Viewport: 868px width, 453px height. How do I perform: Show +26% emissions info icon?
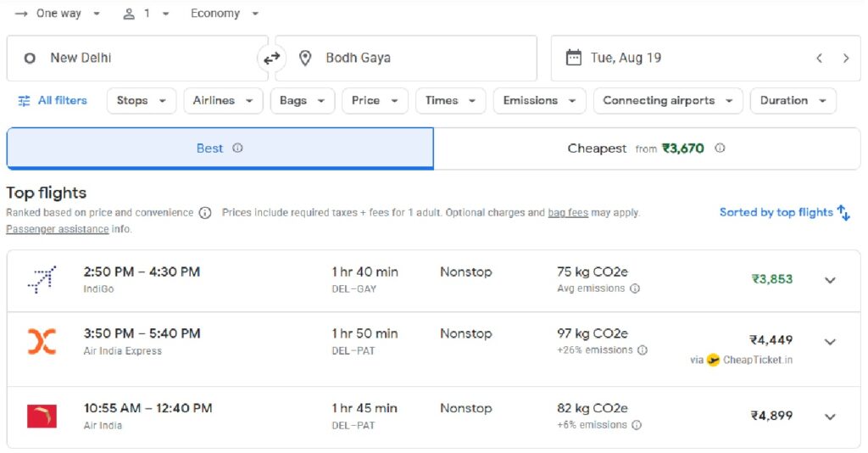coord(643,350)
